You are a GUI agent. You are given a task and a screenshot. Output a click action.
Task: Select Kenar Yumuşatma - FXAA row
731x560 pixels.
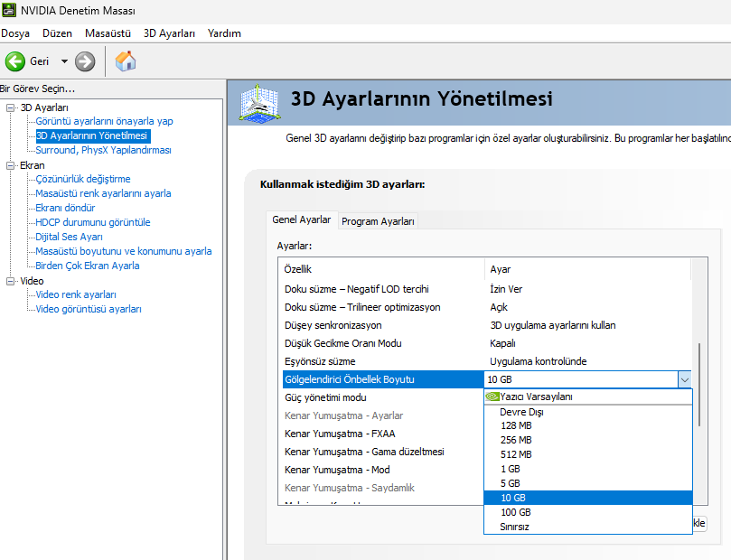(x=383, y=434)
